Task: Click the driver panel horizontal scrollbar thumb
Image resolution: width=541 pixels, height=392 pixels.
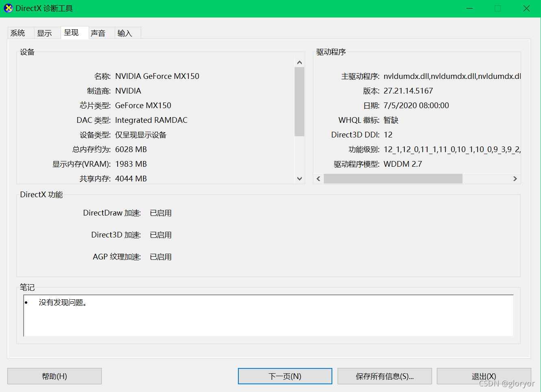Action: [393, 179]
